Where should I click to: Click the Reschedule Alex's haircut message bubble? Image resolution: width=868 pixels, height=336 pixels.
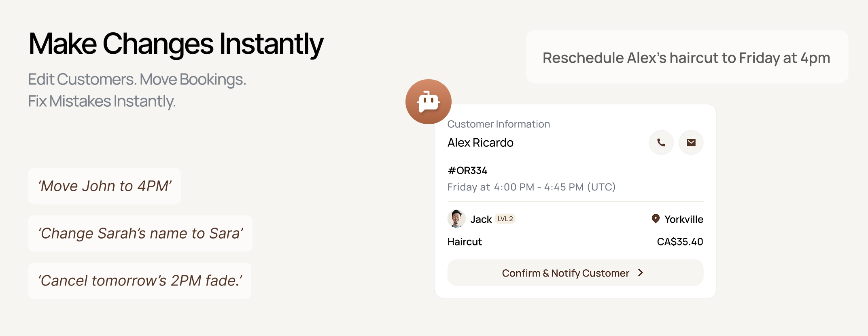pos(686,57)
